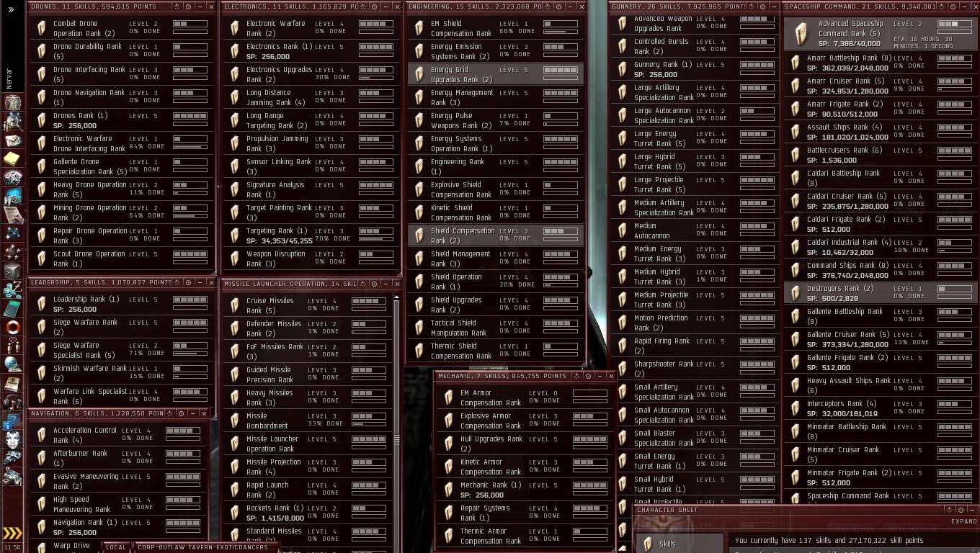Select the Motion Prediction skill row

click(695, 323)
